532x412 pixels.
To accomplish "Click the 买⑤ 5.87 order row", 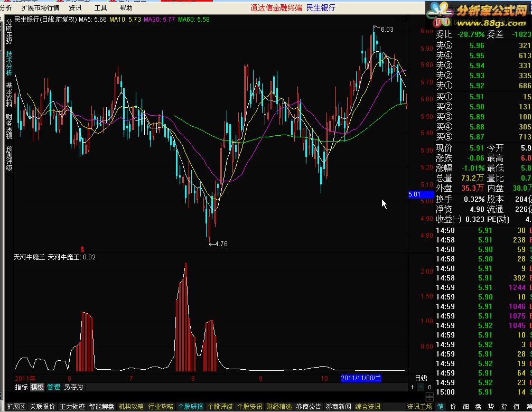I will [x=483, y=137].
